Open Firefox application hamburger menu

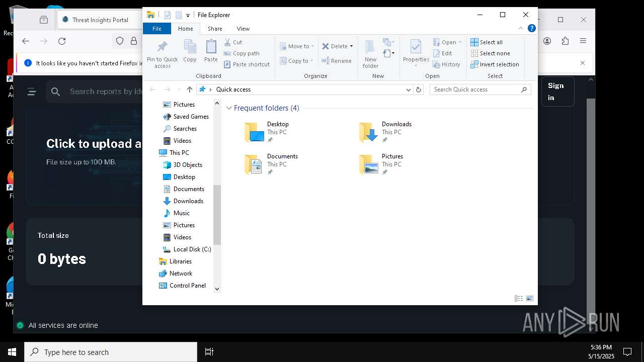pyautogui.click(x=583, y=41)
